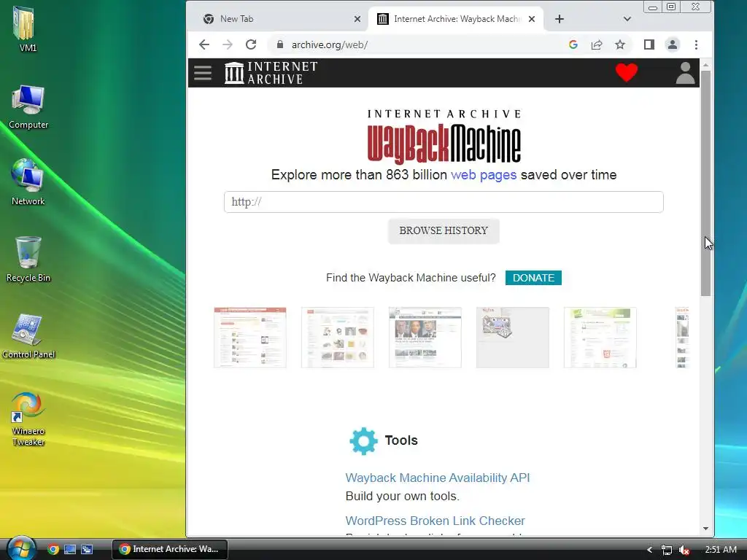
Task: Open a new tab with plus button
Action: pyautogui.click(x=560, y=19)
